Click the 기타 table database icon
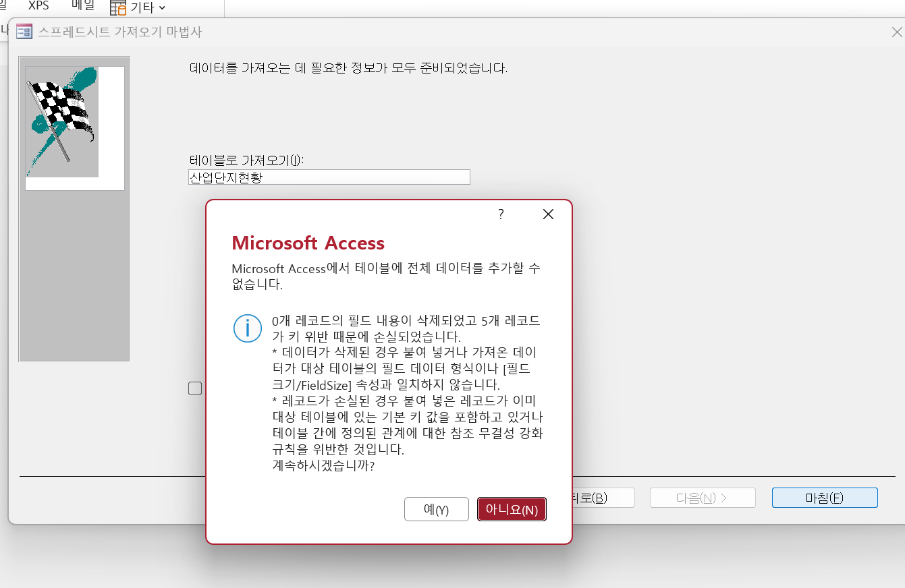This screenshot has width=905, height=588. [x=118, y=8]
